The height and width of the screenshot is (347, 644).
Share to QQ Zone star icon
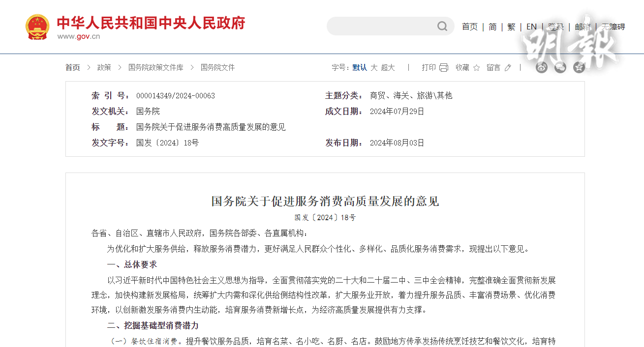click(579, 68)
